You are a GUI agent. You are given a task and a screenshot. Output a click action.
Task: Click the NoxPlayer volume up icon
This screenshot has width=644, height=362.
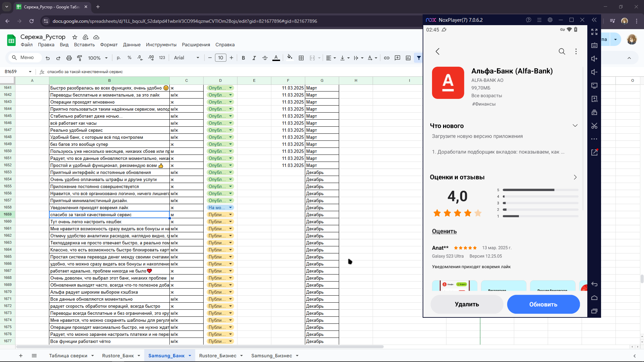[594, 59]
